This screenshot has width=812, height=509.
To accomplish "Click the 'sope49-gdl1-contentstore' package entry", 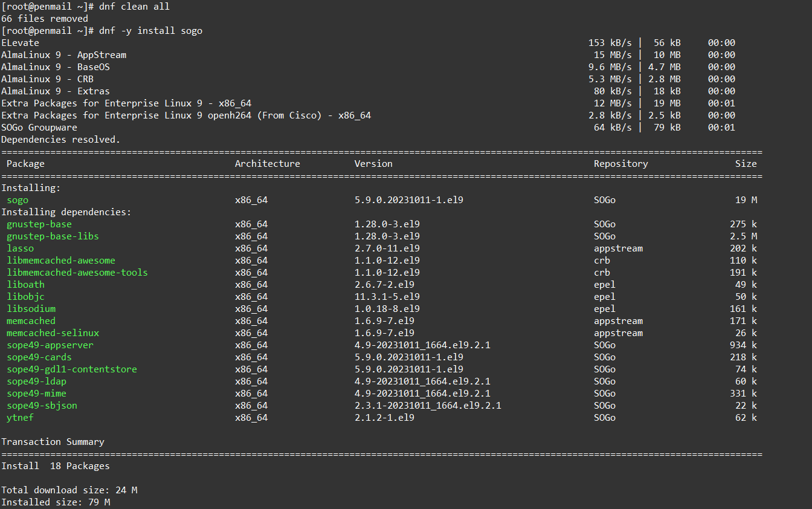I will coord(71,369).
